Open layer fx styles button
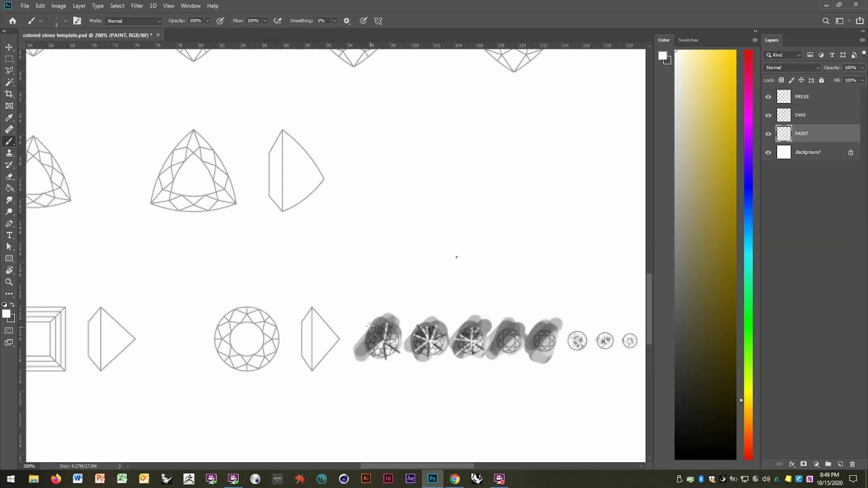868x488 pixels. 791,464
